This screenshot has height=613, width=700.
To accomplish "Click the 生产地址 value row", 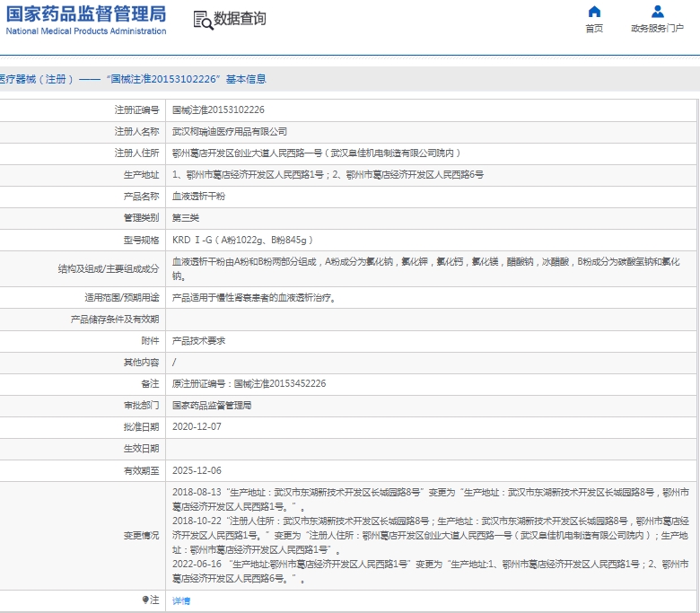I will [328, 175].
